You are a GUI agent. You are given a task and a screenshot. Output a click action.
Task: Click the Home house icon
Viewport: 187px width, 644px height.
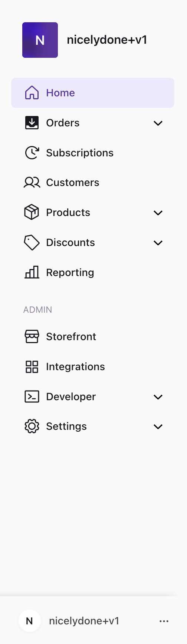tap(32, 93)
